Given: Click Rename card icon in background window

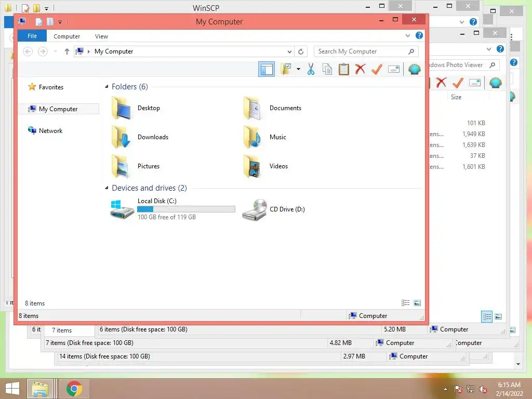Looking at the screenshot, I should (475, 83).
